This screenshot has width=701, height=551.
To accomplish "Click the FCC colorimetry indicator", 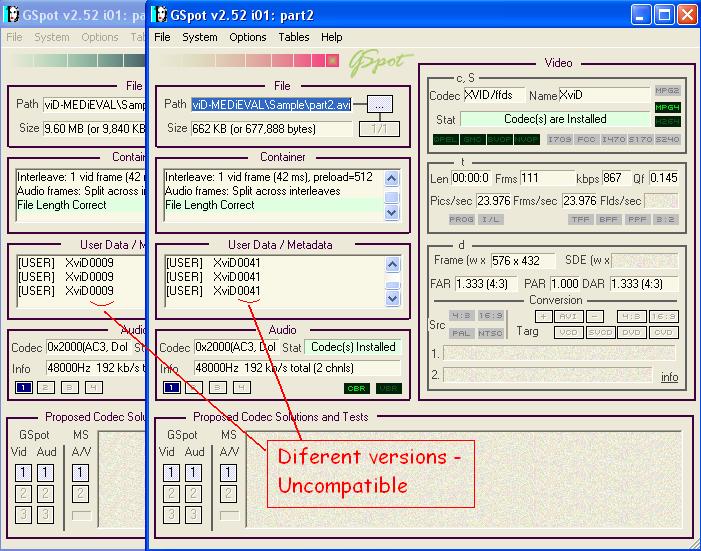I will pos(587,140).
